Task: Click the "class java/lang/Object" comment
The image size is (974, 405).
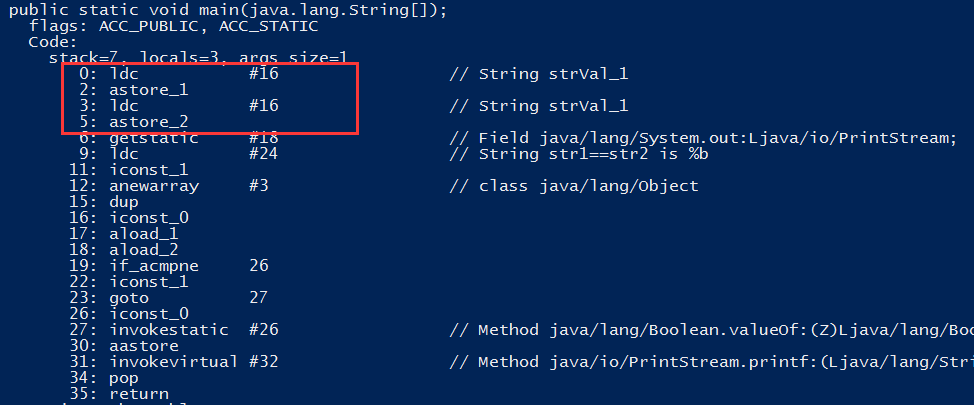Action: (x=588, y=186)
